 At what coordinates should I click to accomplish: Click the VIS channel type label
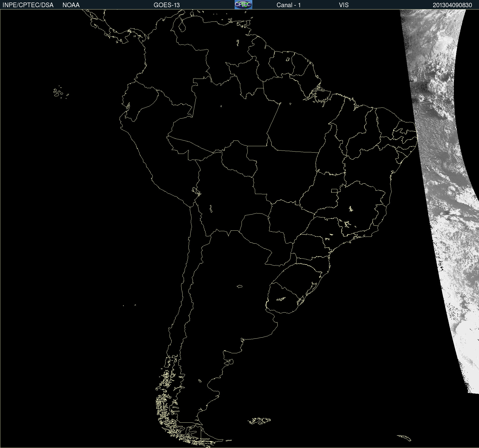click(x=343, y=5)
